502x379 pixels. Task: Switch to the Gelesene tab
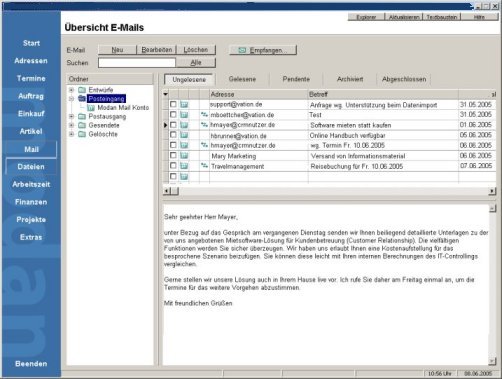click(x=242, y=79)
